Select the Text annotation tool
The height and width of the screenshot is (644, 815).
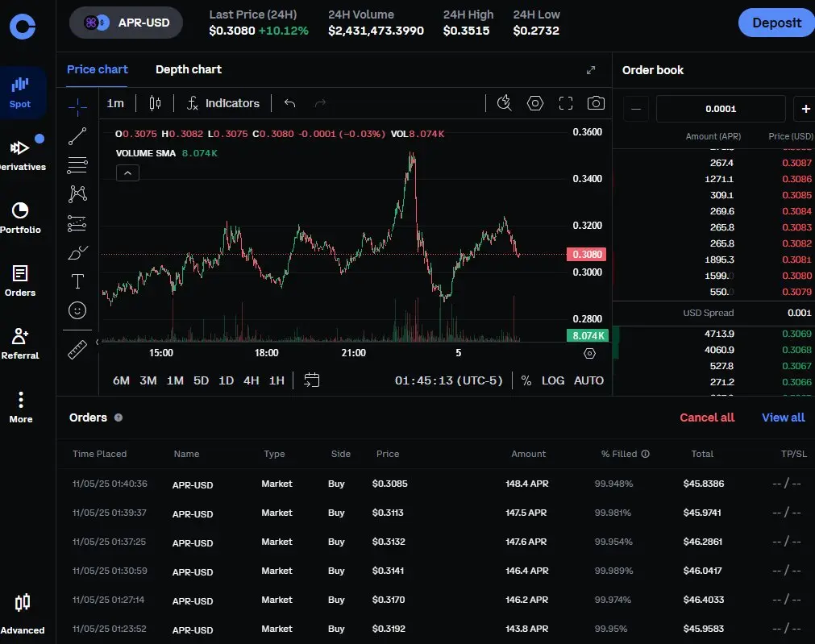(x=77, y=281)
